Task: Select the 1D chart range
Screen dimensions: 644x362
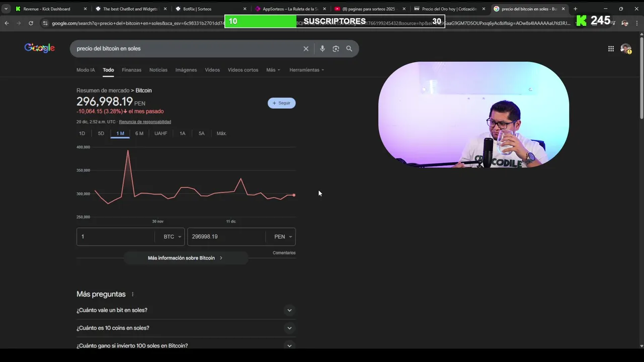Action: pos(82,133)
